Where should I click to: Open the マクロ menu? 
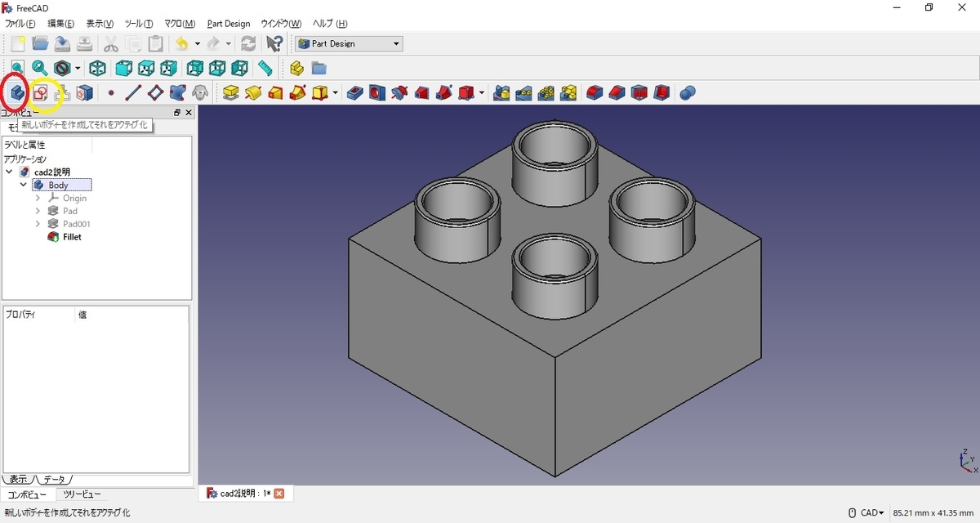[180, 24]
